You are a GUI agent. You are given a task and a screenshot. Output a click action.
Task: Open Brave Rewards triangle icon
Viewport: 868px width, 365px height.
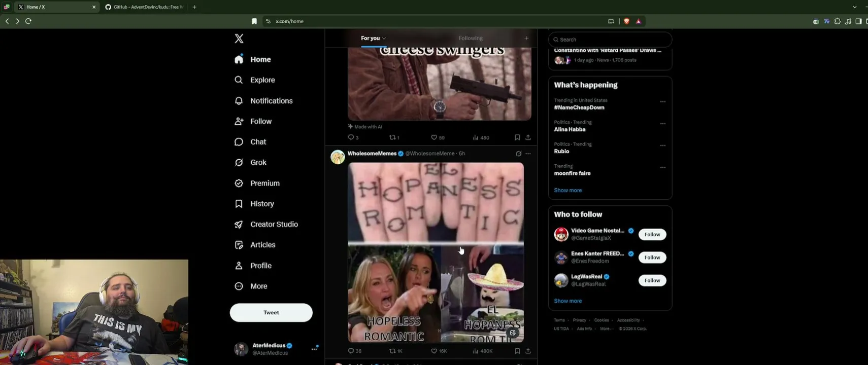click(639, 21)
